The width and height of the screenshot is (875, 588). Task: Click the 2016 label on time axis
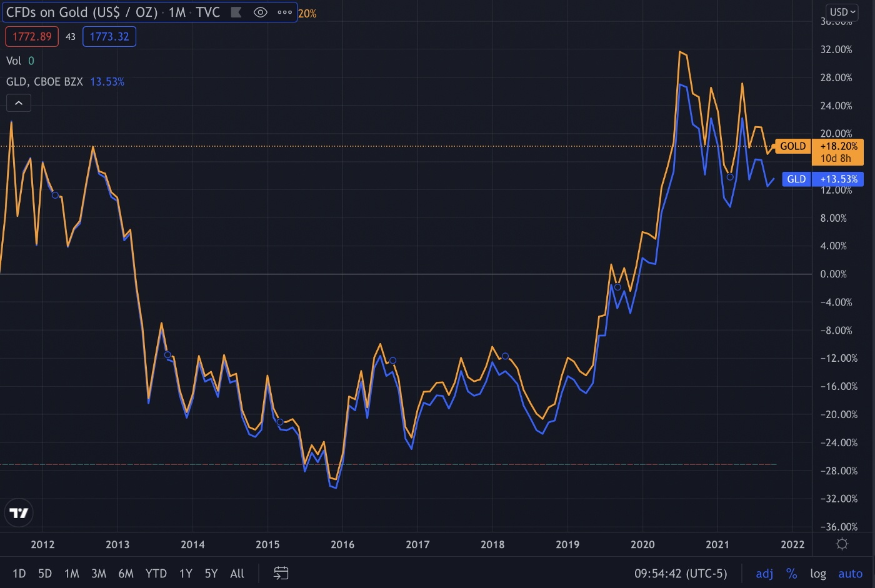point(342,544)
